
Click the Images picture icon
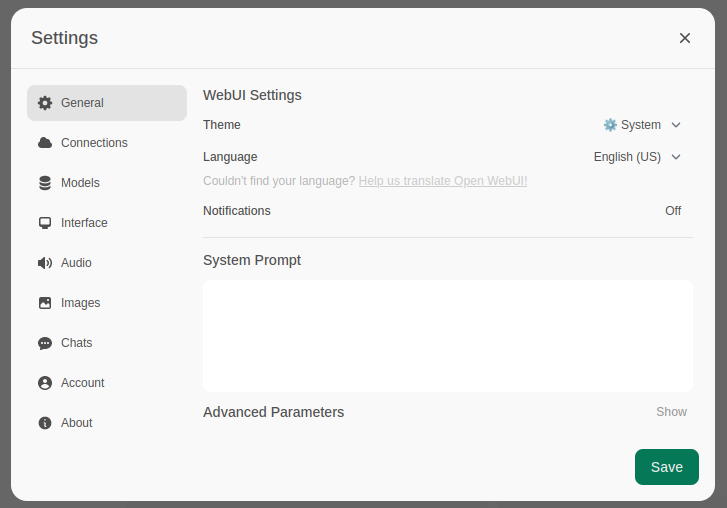pos(45,303)
